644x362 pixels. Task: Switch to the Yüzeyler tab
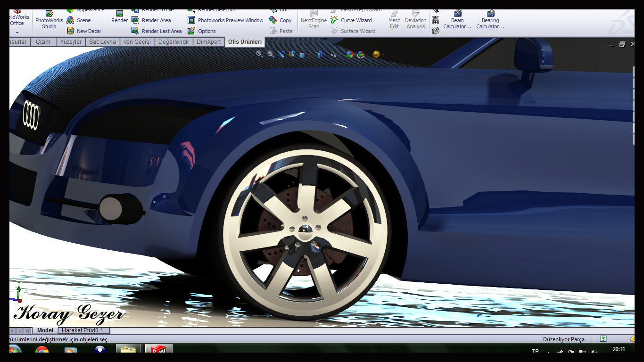[x=71, y=42]
